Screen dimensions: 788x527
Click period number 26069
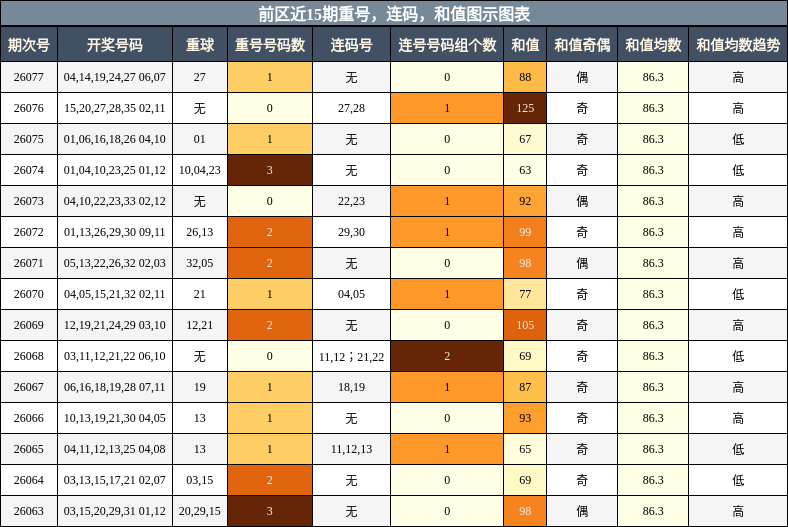tap(29, 325)
